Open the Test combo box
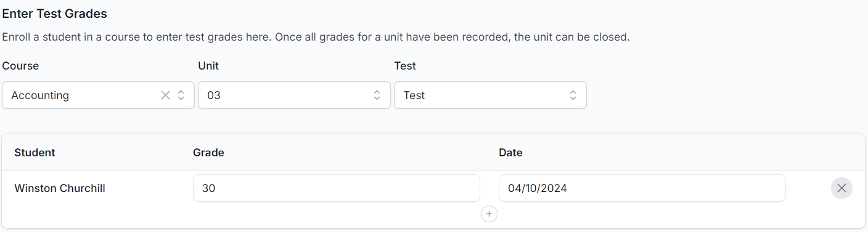The width and height of the screenshot is (868, 232). tap(490, 95)
